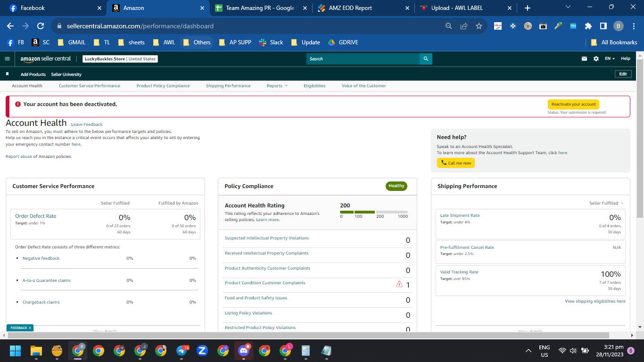Click the FBA extension icon
Screen dimensions: 644x362
[x=573, y=26]
